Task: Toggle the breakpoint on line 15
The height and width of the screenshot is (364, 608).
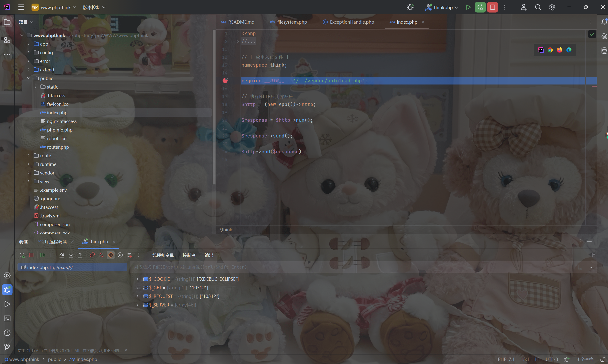Action: pyautogui.click(x=225, y=80)
